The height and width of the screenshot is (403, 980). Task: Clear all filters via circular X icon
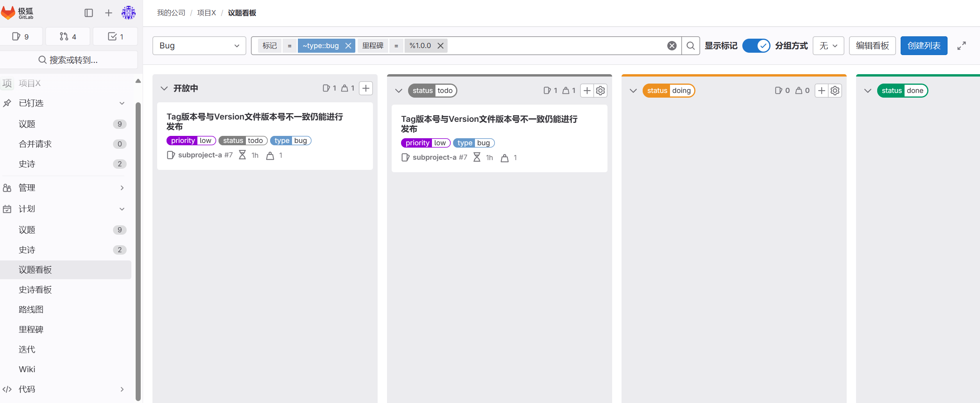(672, 45)
